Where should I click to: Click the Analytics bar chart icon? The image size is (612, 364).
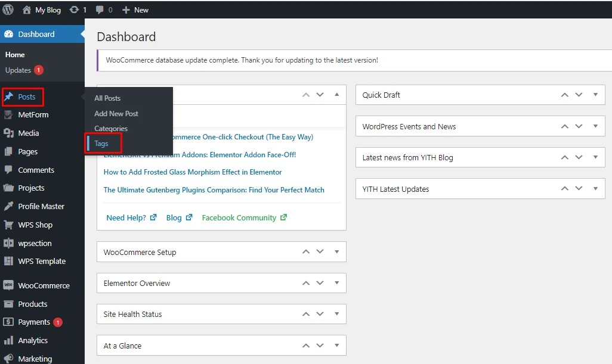[x=8, y=340]
